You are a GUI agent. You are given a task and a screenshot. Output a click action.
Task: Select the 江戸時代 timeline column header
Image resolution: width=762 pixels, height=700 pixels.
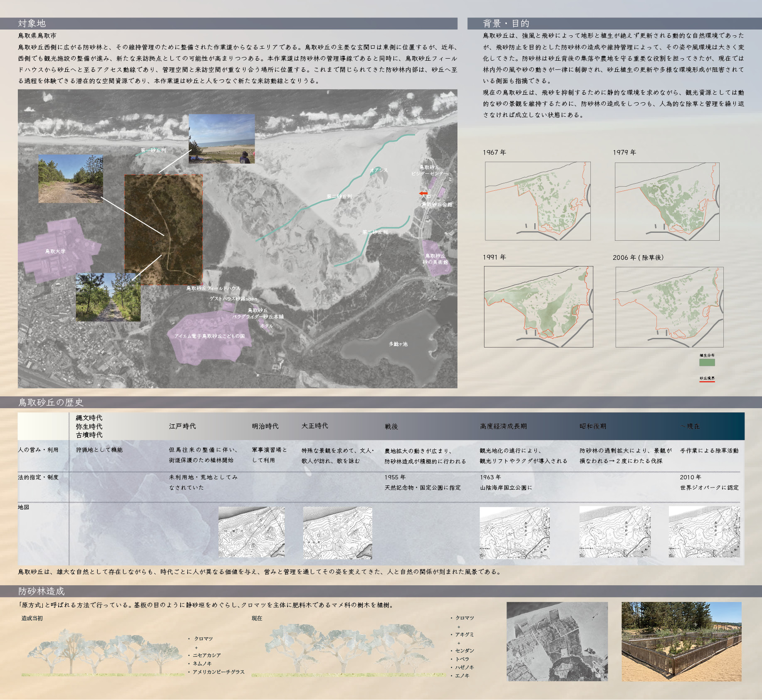coord(182,426)
